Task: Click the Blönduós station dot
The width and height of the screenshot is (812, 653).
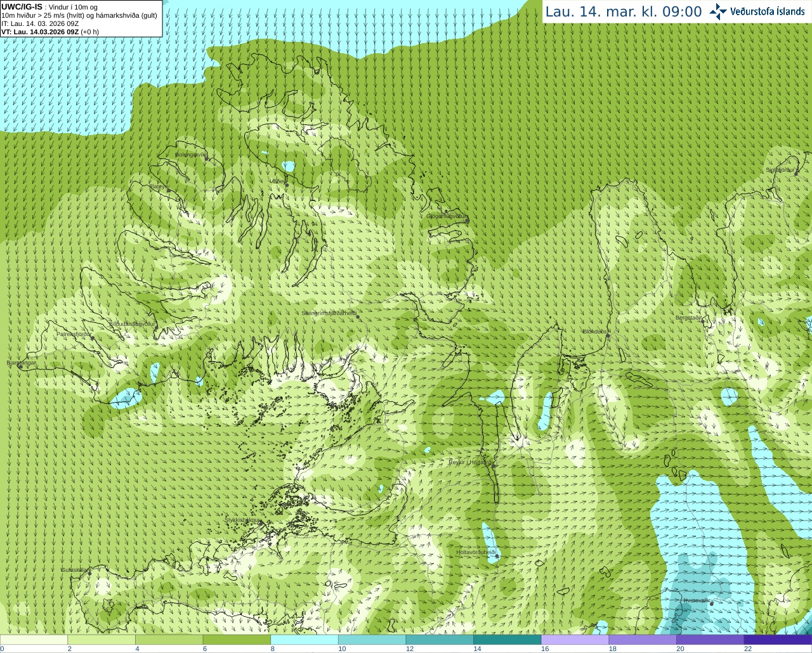Action: [608, 335]
